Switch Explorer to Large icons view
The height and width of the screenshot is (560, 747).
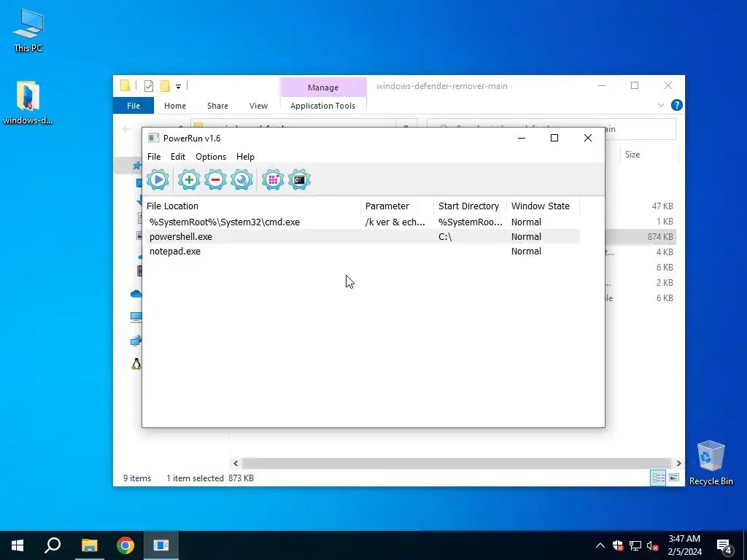tap(674, 478)
